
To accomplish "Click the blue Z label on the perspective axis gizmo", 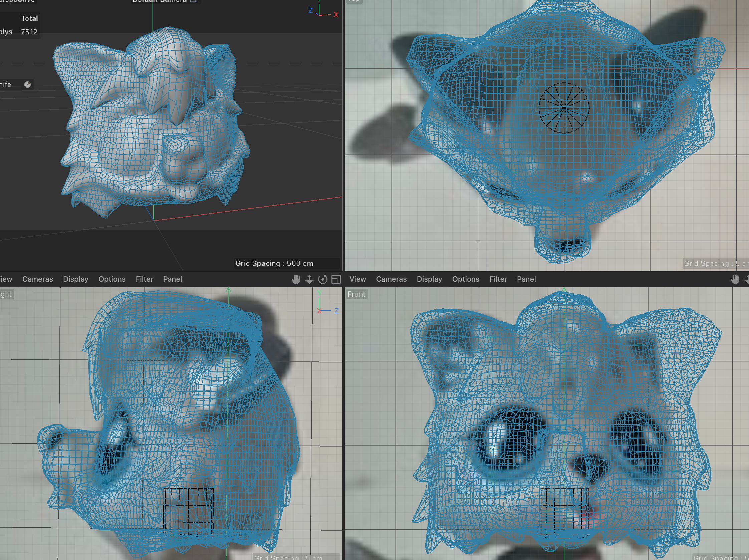I will click(x=310, y=10).
